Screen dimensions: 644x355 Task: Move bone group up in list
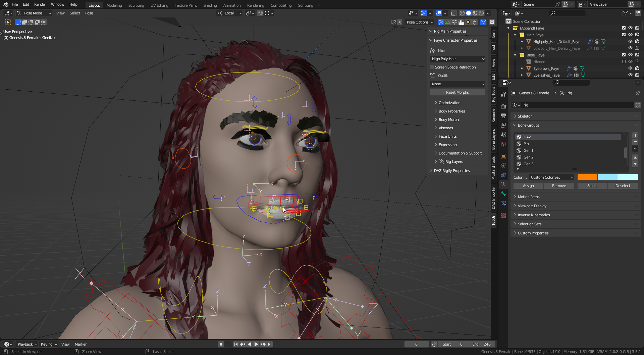click(x=635, y=158)
